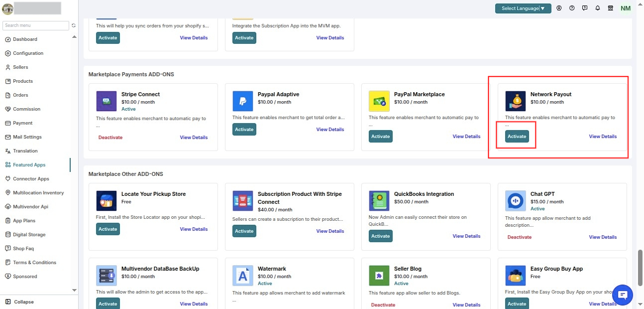
Task: View Details of Paypal Adaptive
Action: point(330,130)
